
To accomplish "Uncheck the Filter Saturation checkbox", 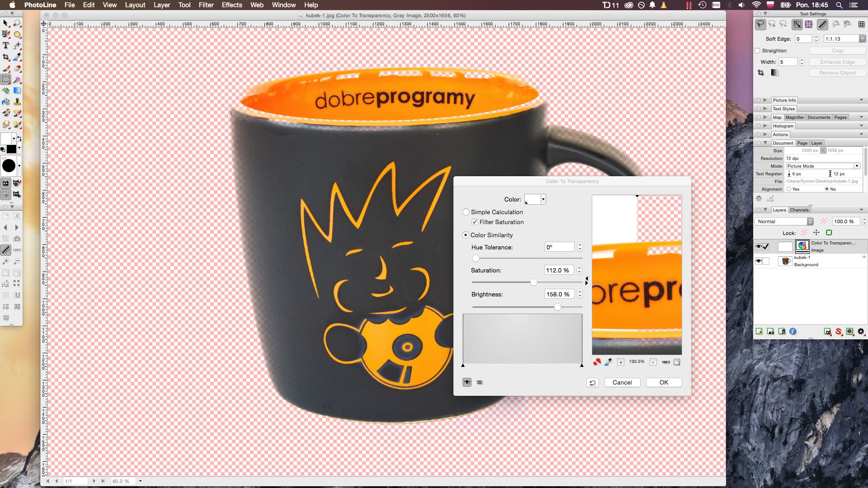I will 475,222.
